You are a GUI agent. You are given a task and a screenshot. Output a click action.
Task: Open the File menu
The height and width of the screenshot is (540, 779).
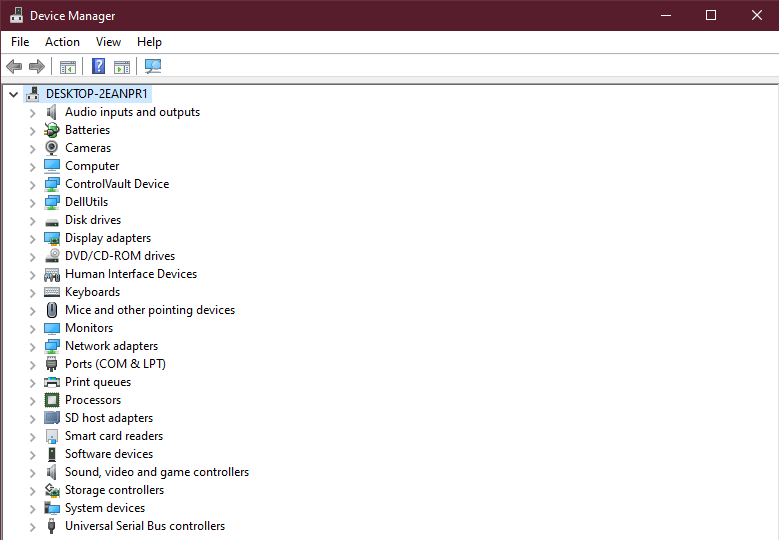click(20, 42)
